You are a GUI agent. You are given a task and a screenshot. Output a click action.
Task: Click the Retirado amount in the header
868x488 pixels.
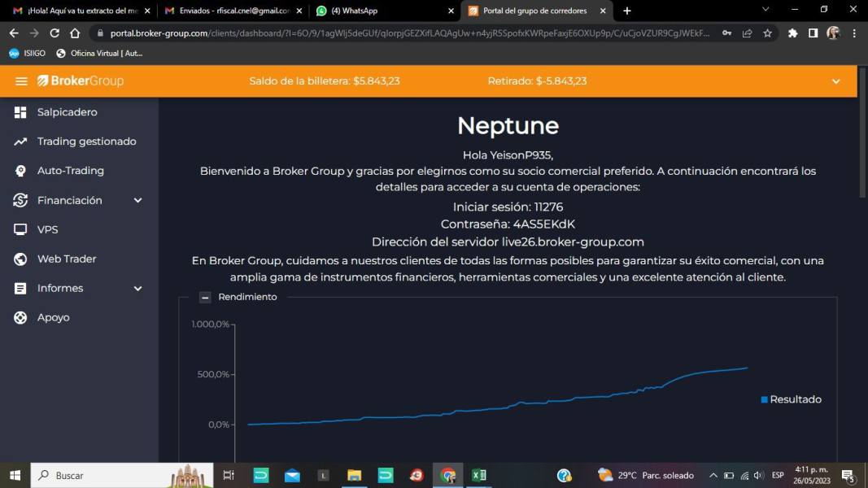[537, 81]
